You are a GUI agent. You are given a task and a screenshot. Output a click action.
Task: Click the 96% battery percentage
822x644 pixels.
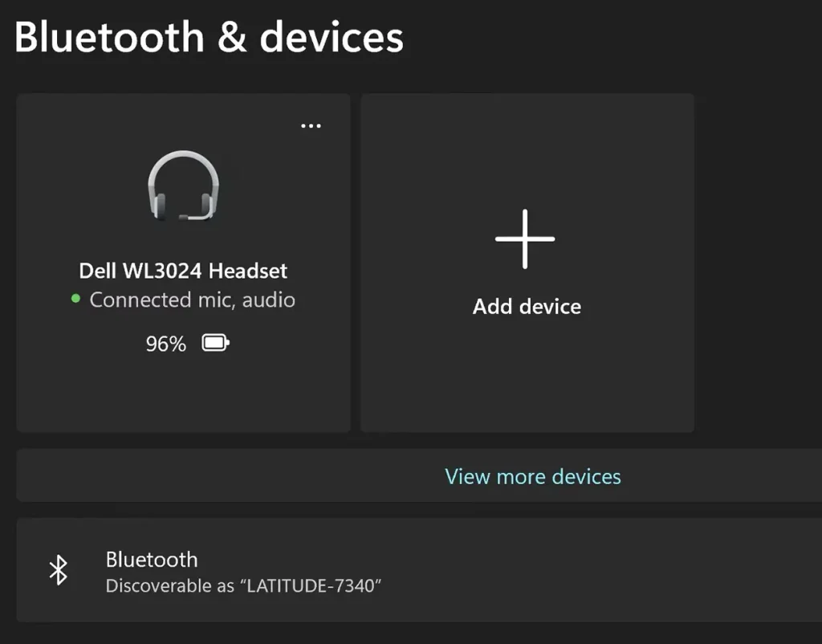(x=165, y=344)
